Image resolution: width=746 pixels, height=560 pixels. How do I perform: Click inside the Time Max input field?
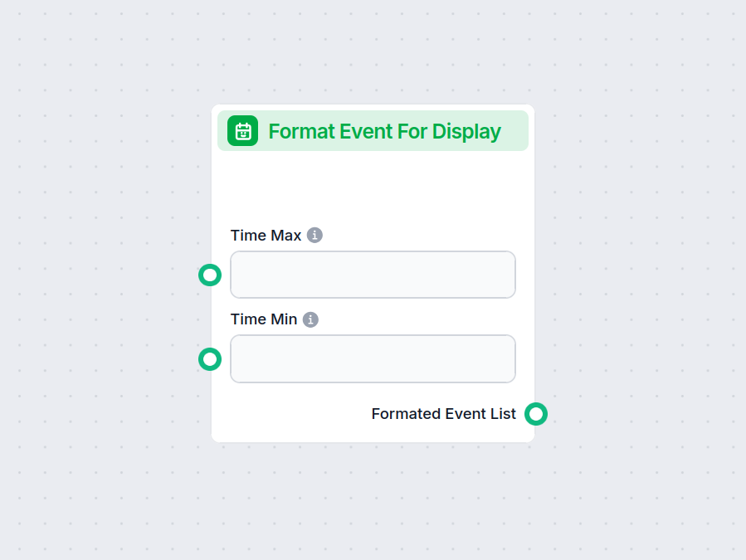click(x=373, y=275)
